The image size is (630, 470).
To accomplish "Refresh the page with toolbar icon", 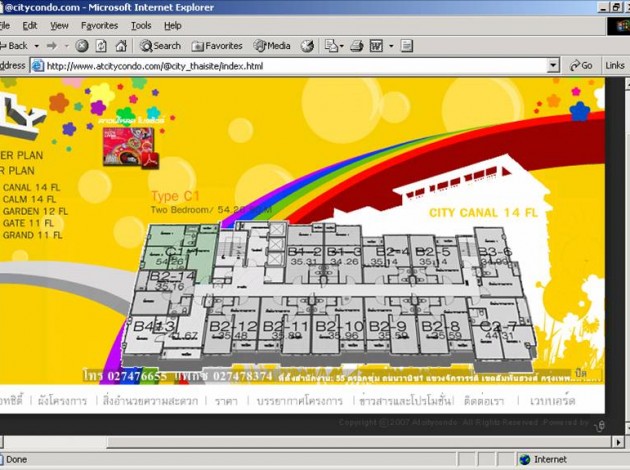I will click(x=101, y=46).
